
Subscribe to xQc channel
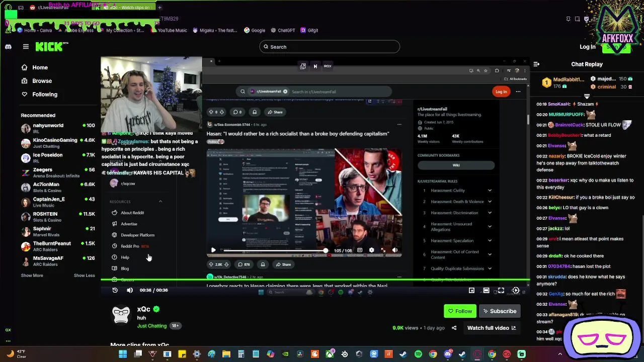tap(499, 311)
